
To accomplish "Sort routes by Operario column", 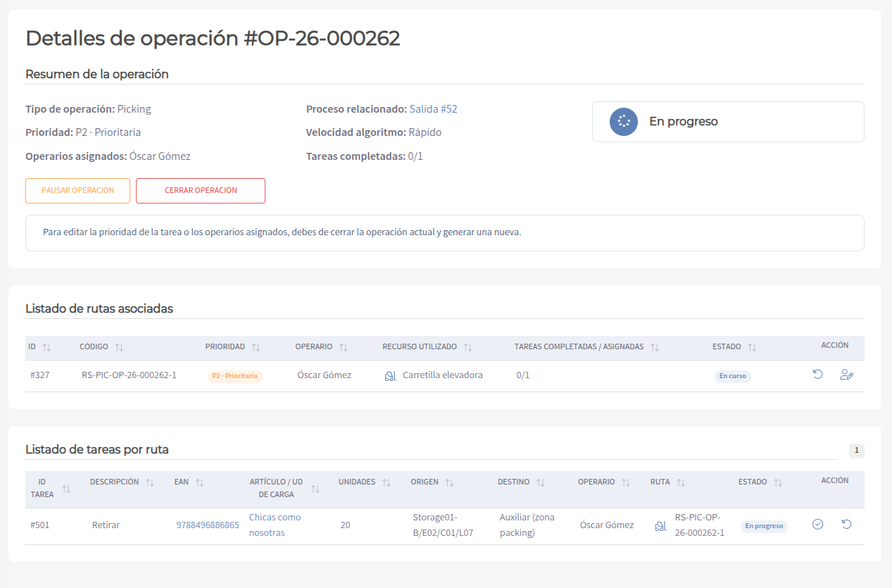I will [343, 347].
